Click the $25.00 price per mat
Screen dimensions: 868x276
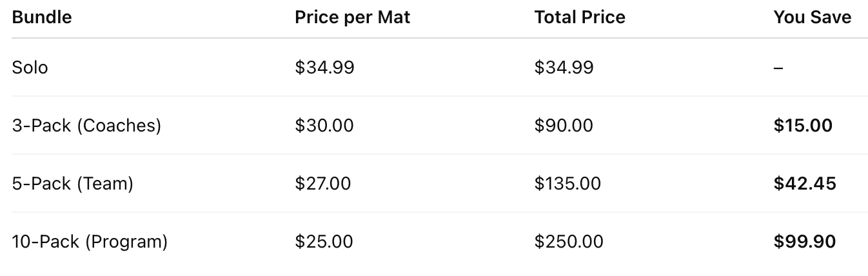324,241
